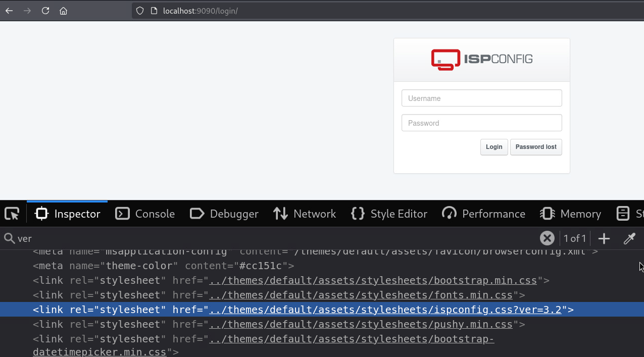Open the Network tab
Screen dimensions: 644x357
pyautogui.click(x=305, y=214)
